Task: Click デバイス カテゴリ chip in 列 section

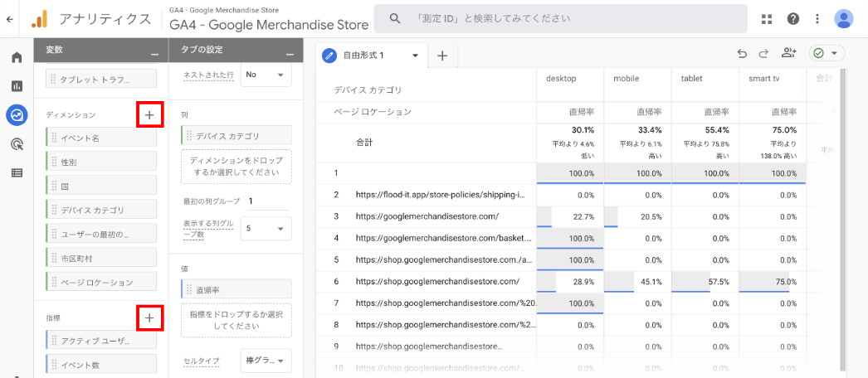Action: pos(237,136)
